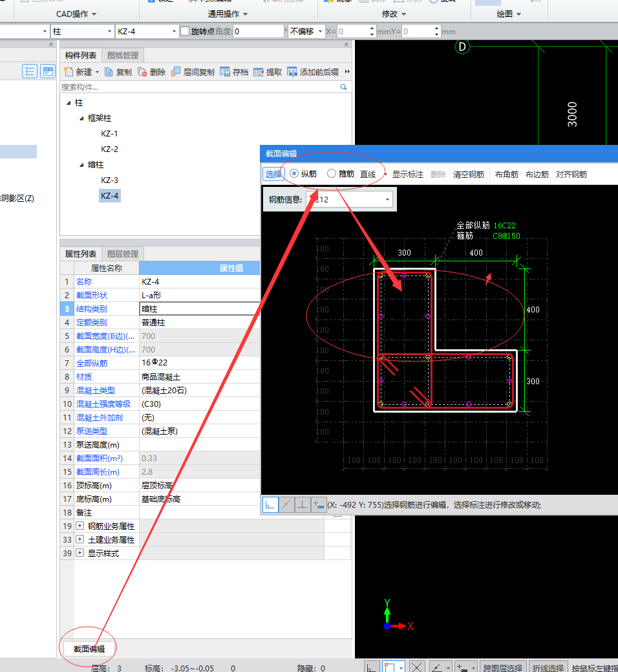
Task: Click the orthogonal mode icon in section editor
Action: 270,505
